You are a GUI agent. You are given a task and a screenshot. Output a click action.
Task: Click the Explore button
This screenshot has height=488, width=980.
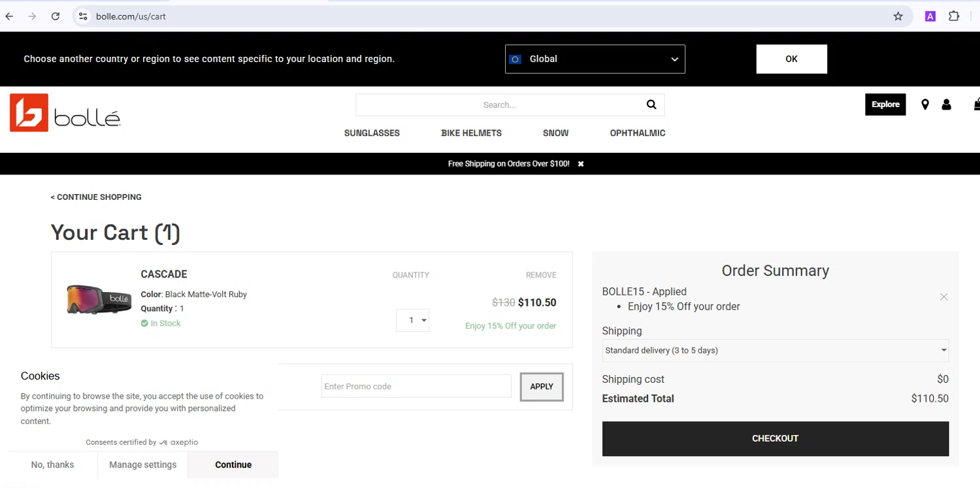885,105
